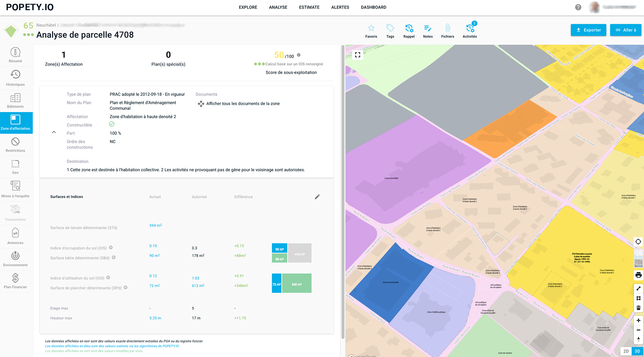Add parcel to Favoris star icon

pyautogui.click(x=371, y=28)
